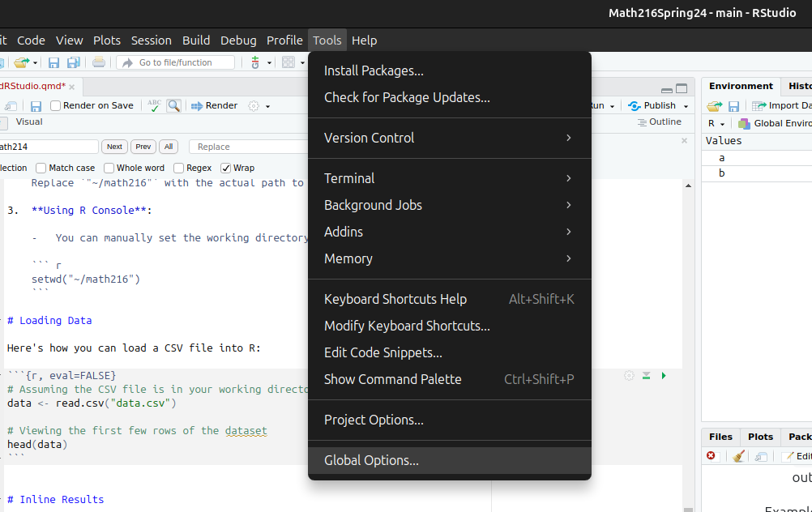This screenshot has height=512, width=812.
Task: Select Global Options from Tools menu
Action: point(371,460)
